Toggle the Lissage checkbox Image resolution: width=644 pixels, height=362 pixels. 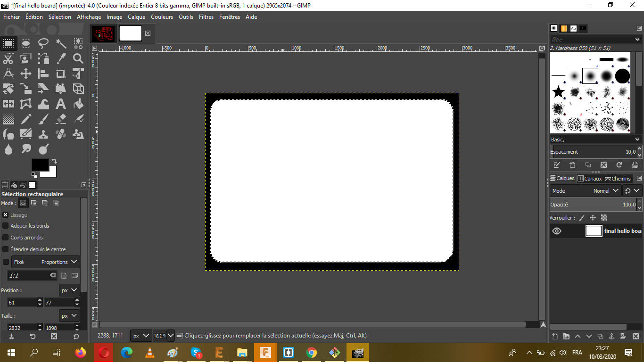pos(6,215)
